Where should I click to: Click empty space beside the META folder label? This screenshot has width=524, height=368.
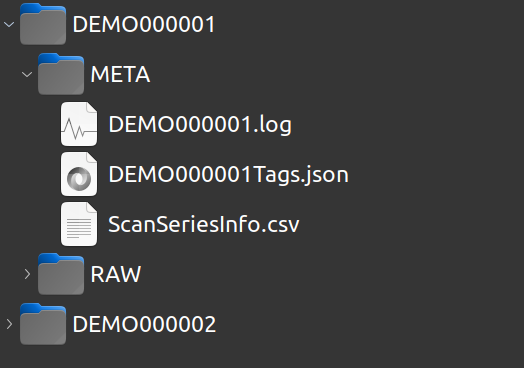pos(334,74)
